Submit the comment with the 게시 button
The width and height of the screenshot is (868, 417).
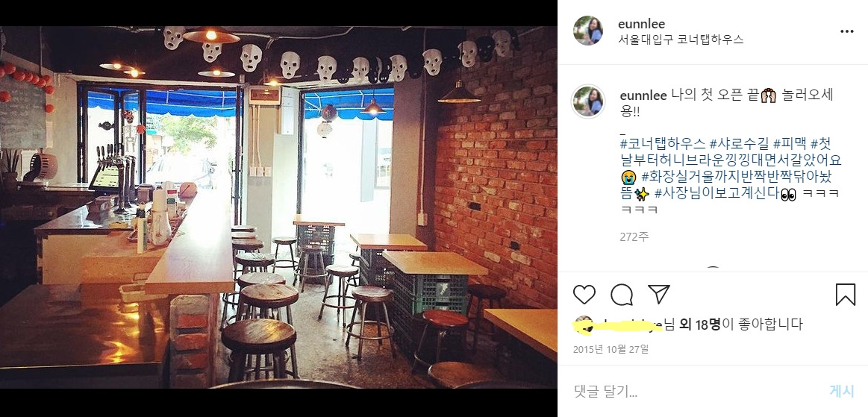(842, 392)
